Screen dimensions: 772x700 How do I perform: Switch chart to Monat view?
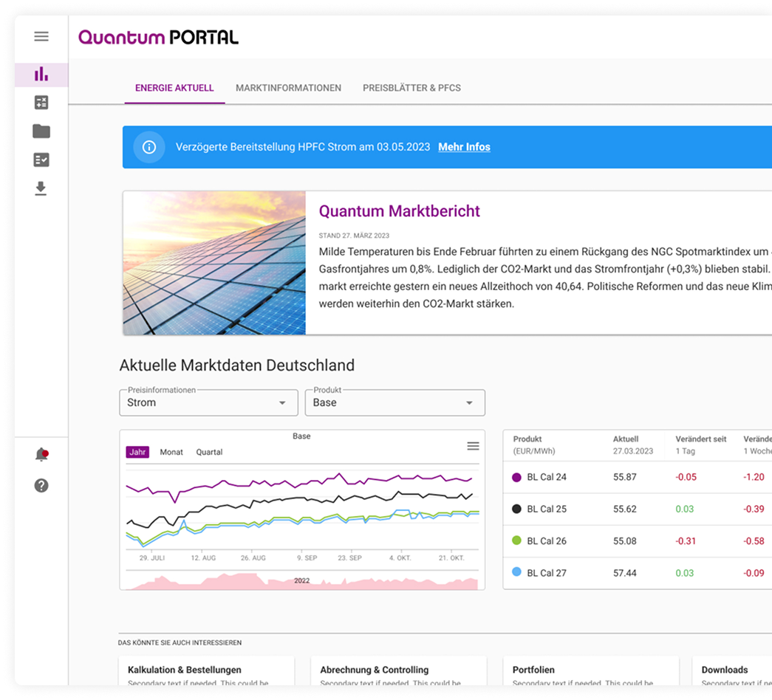(171, 452)
